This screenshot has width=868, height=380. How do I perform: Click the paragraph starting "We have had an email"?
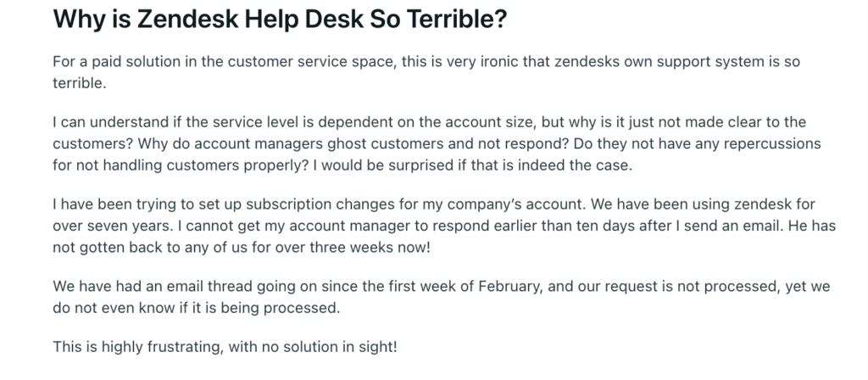click(x=441, y=297)
